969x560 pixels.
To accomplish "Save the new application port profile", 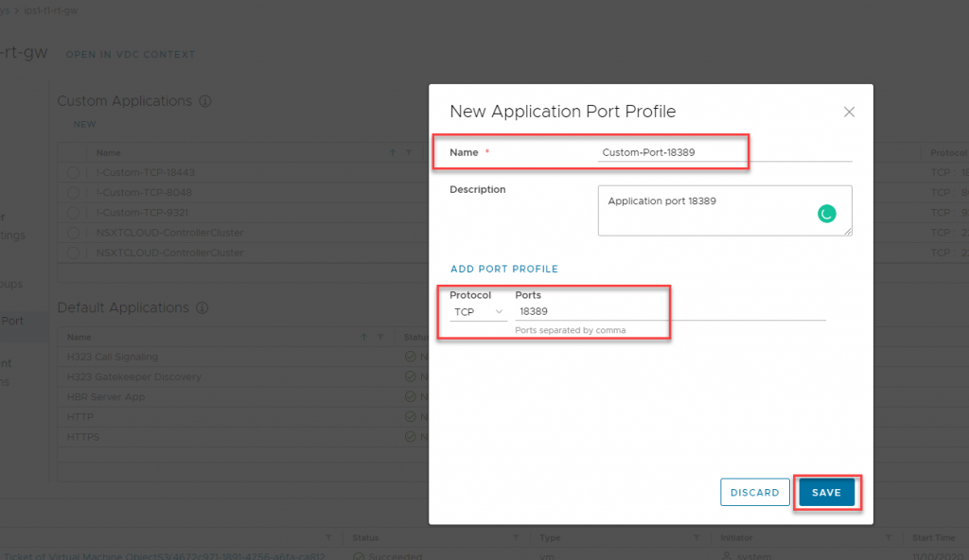I will tap(826, 493).
